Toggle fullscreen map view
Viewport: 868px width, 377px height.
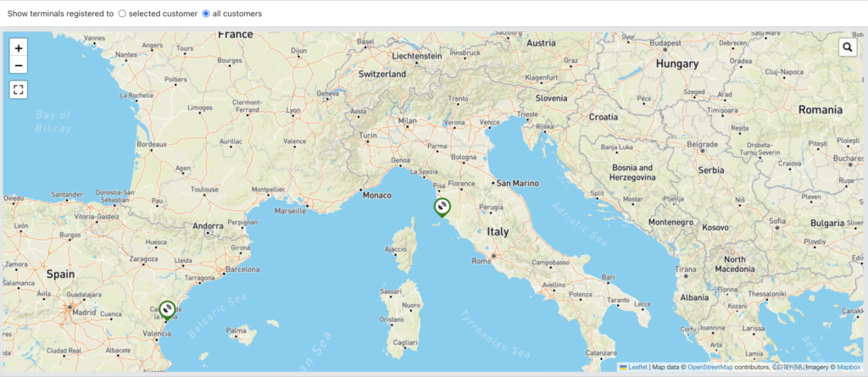[x=19, y=89]
